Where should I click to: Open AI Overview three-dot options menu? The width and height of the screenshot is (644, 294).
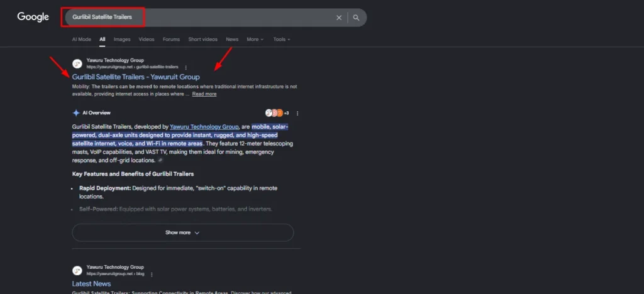[x=297, y=113]
